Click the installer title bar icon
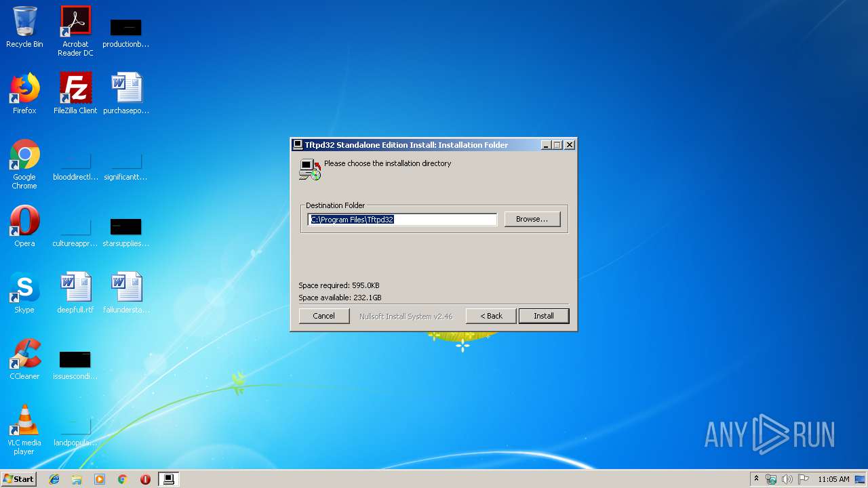Screen dimensions: 868x488 pyautogui.click(x=297, y=145)
